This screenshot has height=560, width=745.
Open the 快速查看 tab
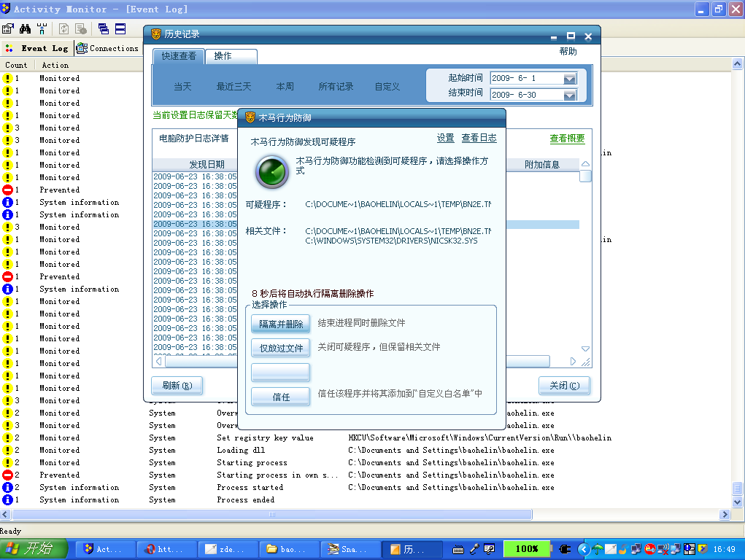(179, 56)
